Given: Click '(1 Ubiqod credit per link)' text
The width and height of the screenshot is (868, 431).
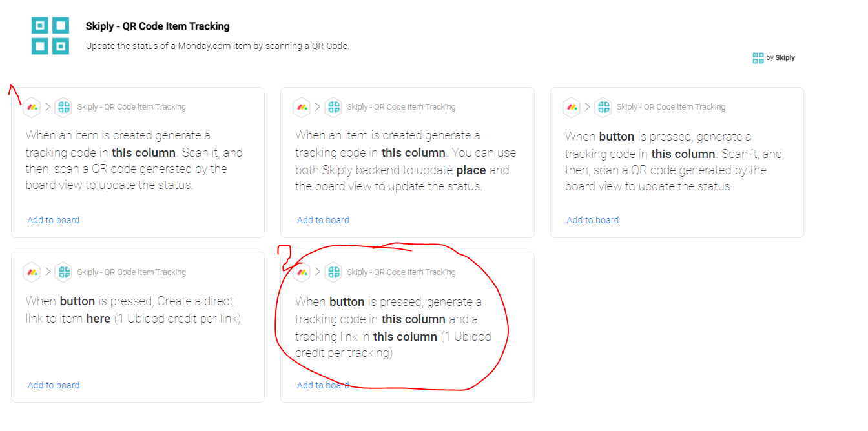Looking at the screenshot, I should click(x=177, y=319).
